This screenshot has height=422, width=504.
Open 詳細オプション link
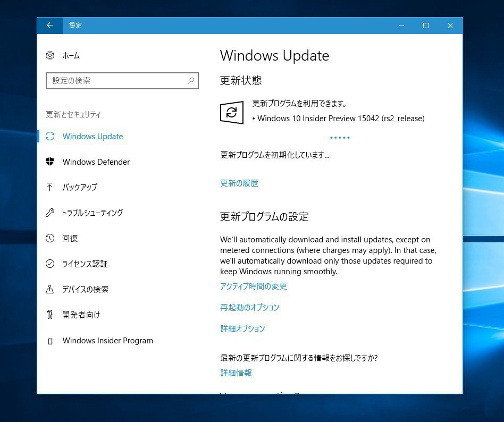[x=242, y=328]
